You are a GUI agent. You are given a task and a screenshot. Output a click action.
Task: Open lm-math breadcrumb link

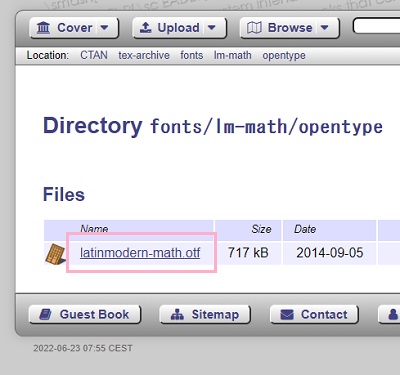point(233,55)
